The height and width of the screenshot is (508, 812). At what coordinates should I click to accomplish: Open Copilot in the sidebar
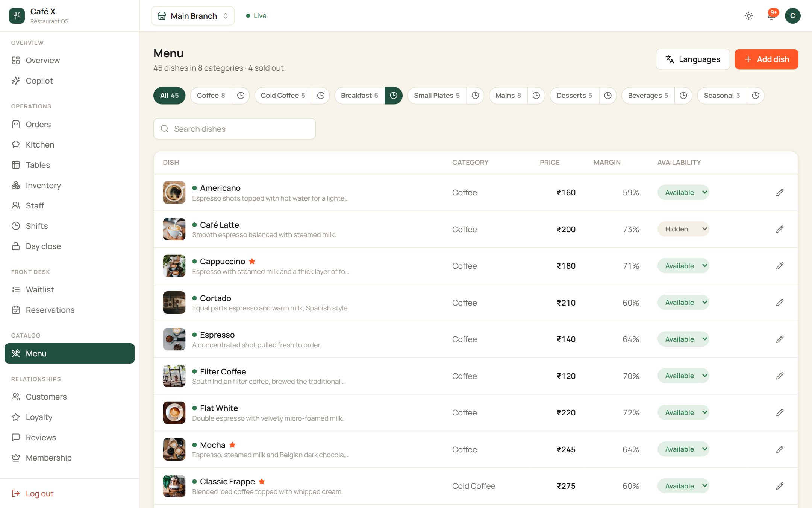[x=70, y=81]
